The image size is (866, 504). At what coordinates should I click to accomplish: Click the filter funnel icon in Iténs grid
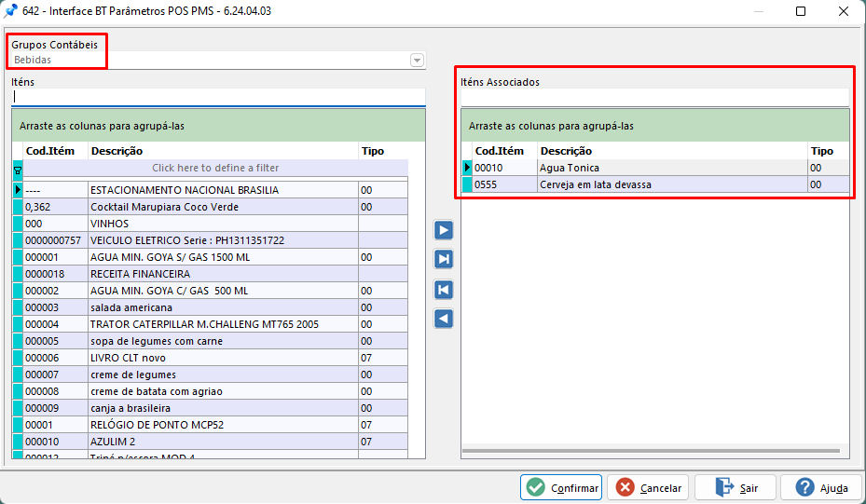tap(18, 170)
